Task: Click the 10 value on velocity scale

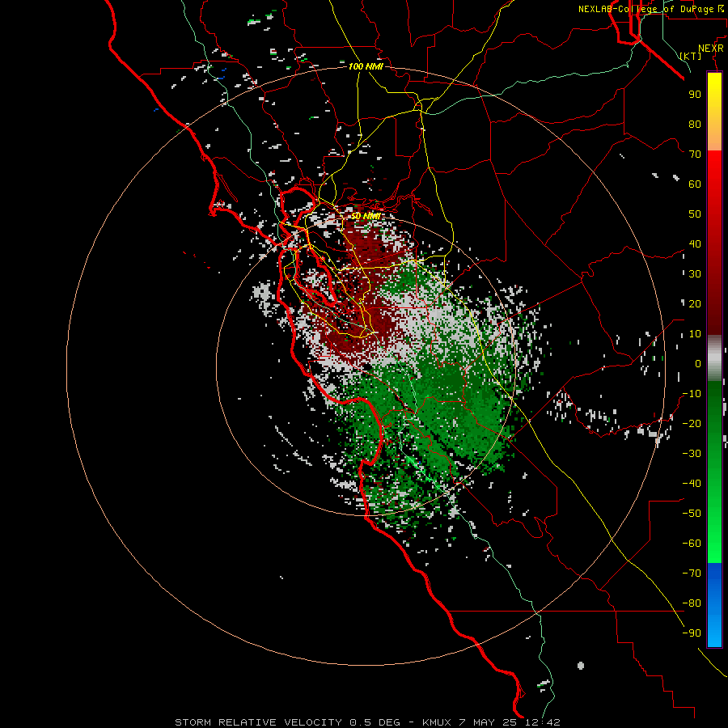Action: tap(695, 334)
